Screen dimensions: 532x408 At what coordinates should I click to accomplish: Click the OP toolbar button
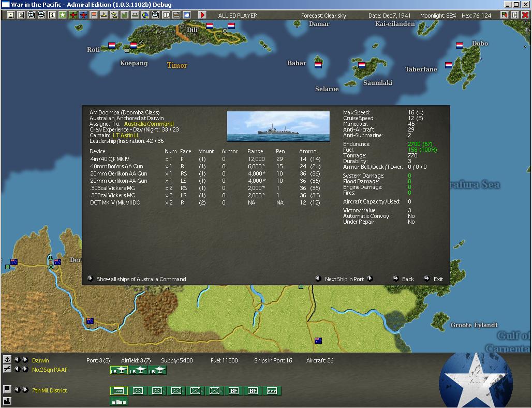coord(166,15)
